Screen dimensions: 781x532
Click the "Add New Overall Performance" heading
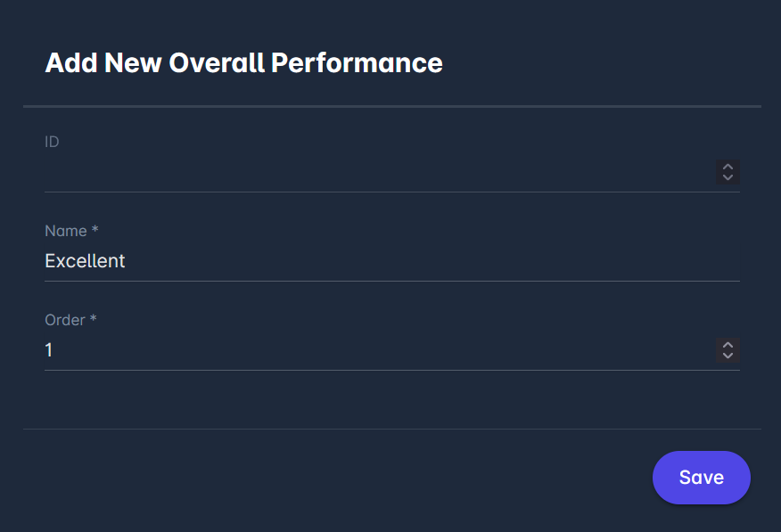point(243,63)
